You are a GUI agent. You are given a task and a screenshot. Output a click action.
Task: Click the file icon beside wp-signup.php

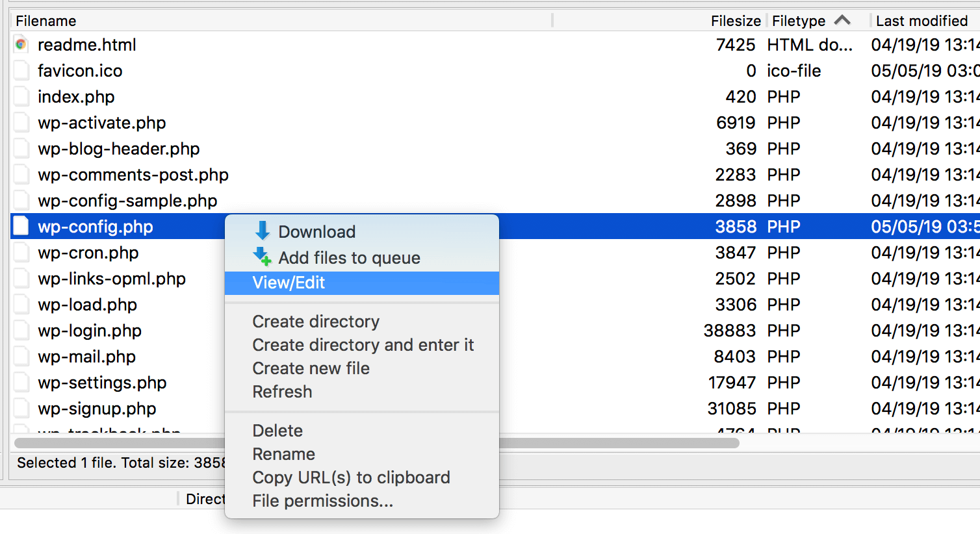(20, 408)
